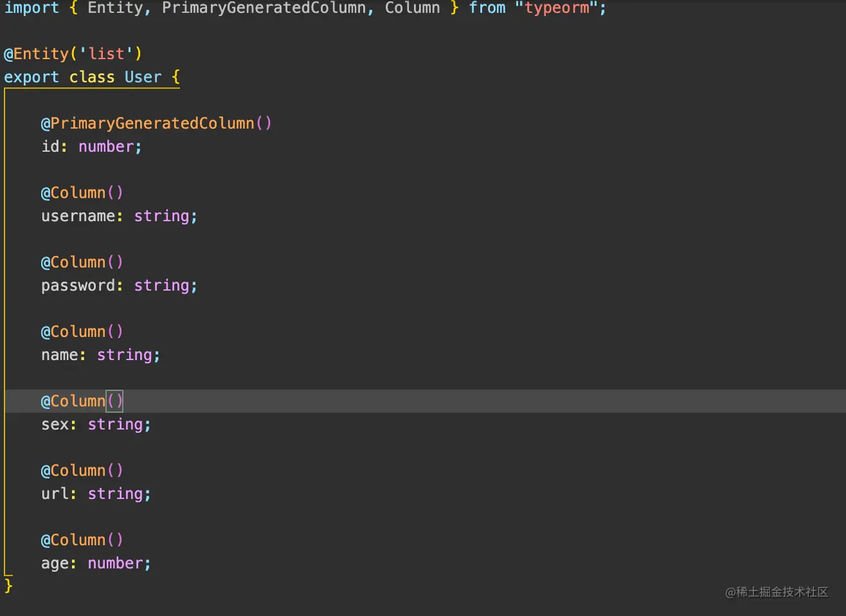
Task: Click the "number" type of id
Action: tap(105, 147)
